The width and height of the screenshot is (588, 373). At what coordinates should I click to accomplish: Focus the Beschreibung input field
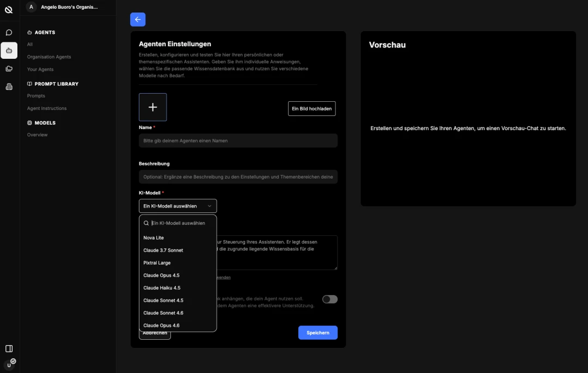(x=238, y=177)
